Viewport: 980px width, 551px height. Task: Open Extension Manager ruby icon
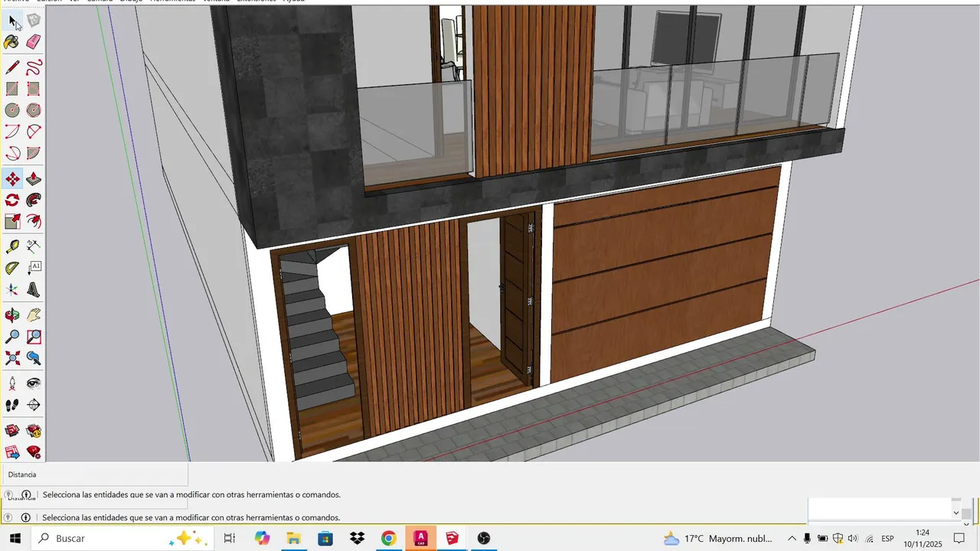(x=34, y=452)
